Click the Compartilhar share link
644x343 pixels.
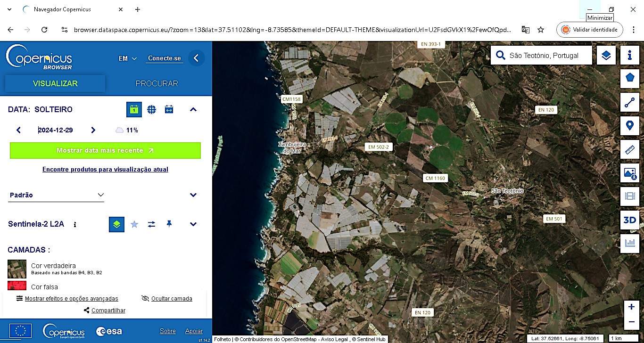(105, 310)
